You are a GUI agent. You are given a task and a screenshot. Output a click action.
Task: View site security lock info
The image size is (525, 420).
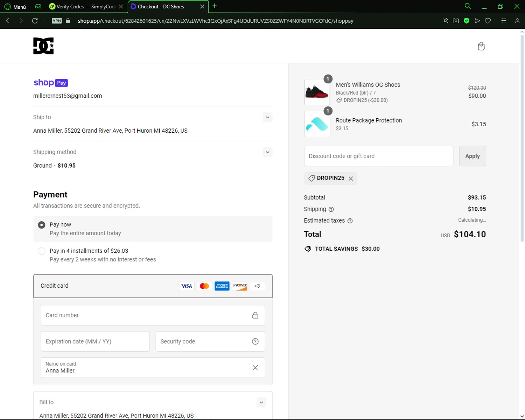pos(68,21)
